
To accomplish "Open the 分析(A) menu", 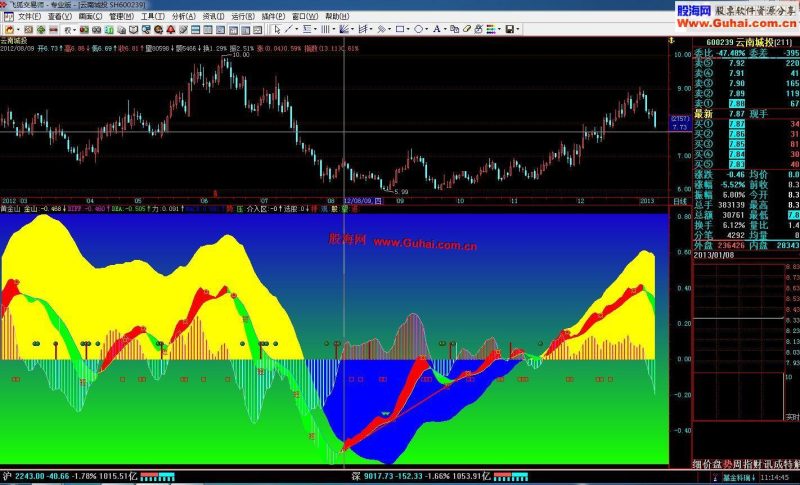I will [x=183, y=17].
